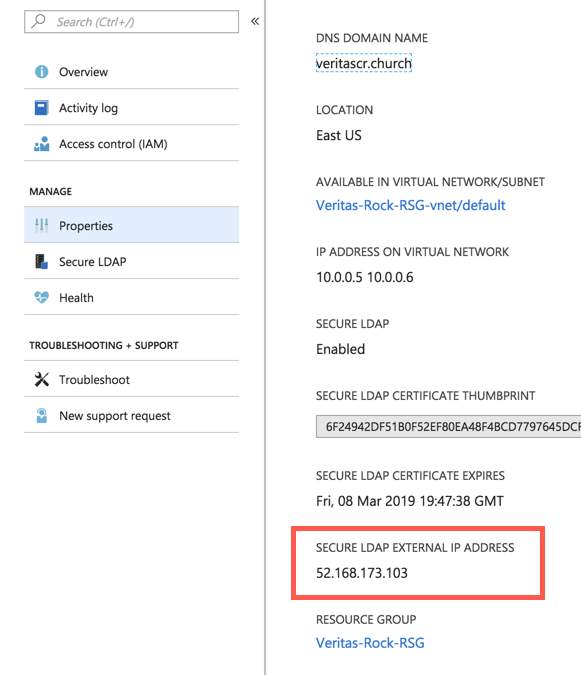
Task: Click AVAILABLE IN VIRTUAL NETWORK/SUBNET label
Action: tap(430, 182)
